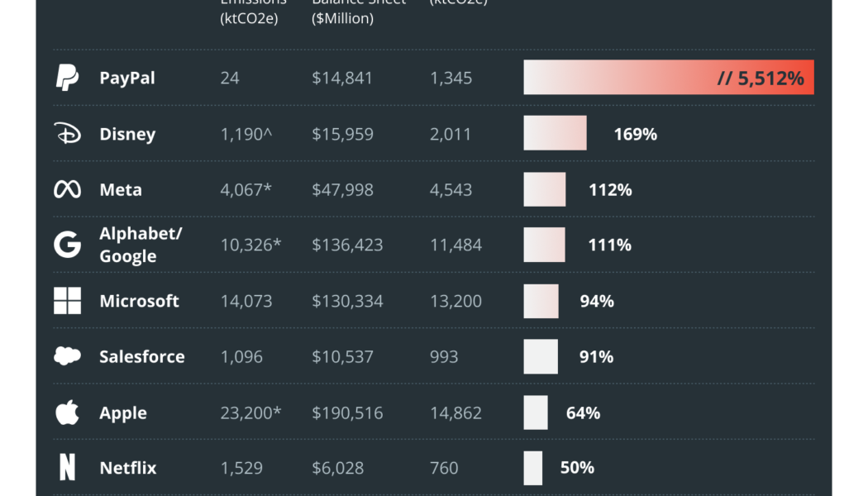Click the PayPal logo icon
Viewport: 868px width, 496px height.
[x=67, y=78]
